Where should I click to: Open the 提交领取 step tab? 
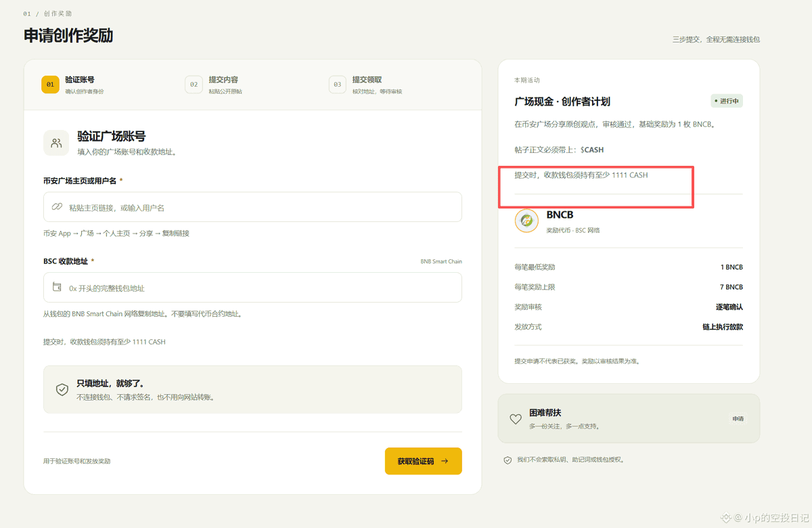(366, 85)
